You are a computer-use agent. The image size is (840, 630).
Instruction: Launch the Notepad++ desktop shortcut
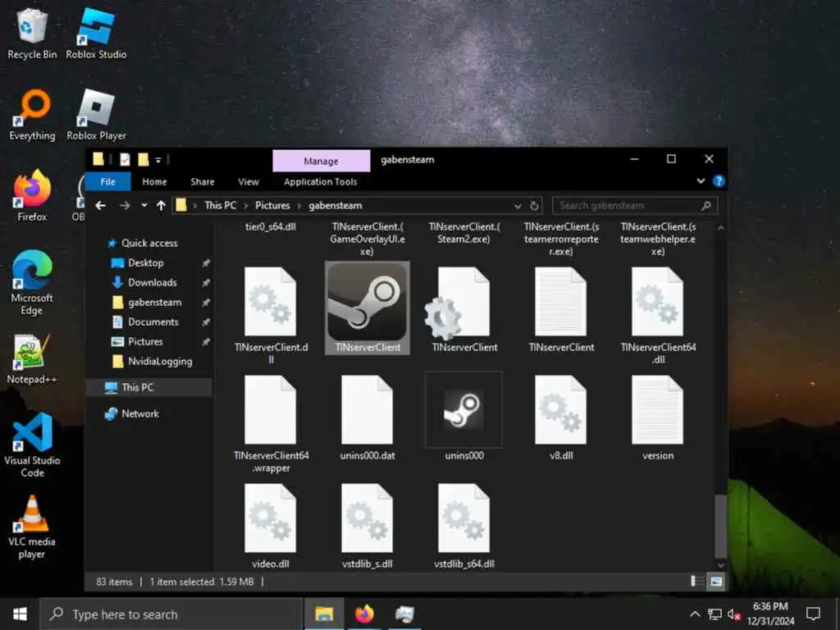32,359
